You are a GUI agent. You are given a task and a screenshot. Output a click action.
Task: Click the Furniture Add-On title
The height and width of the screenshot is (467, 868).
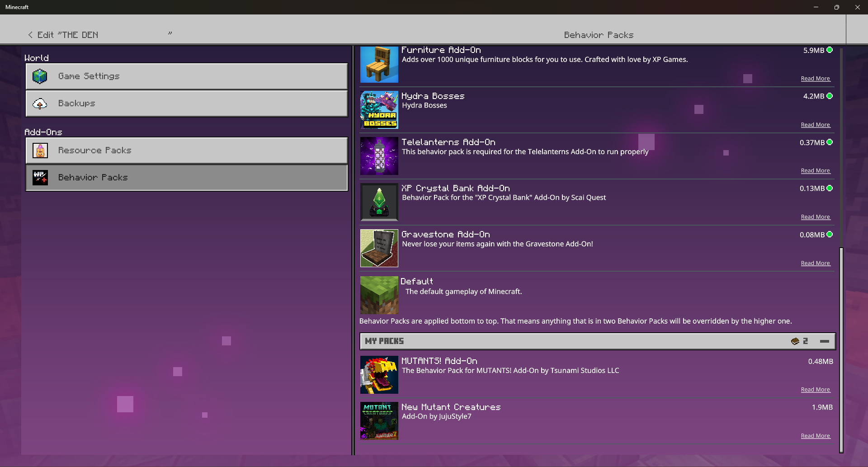pyautogui.click(x=441, y=50)
